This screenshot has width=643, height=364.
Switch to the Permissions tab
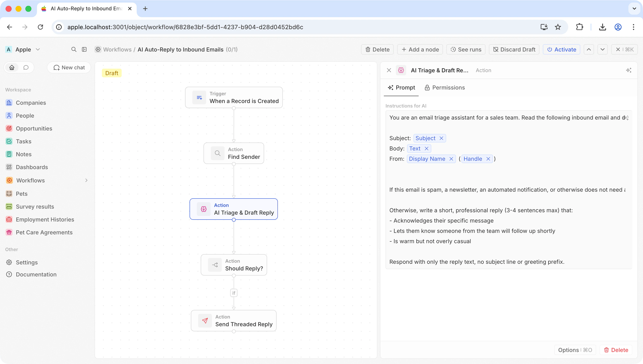tap(445, 88)
